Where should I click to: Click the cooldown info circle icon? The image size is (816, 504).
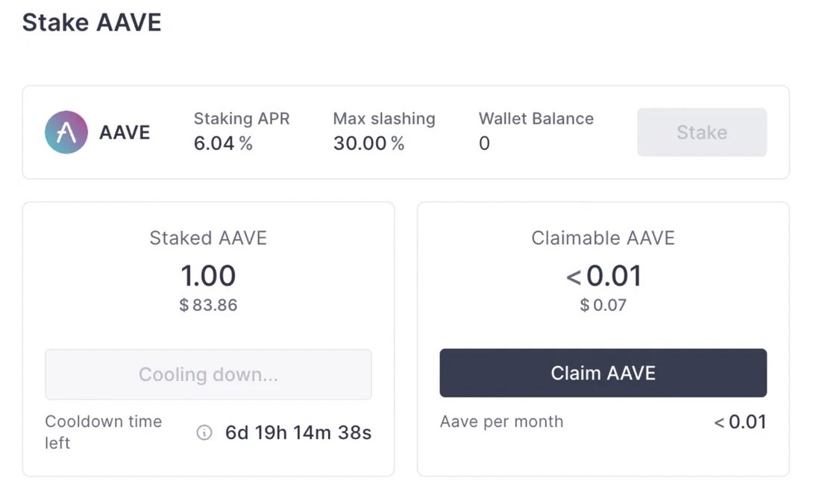[204, 432]
